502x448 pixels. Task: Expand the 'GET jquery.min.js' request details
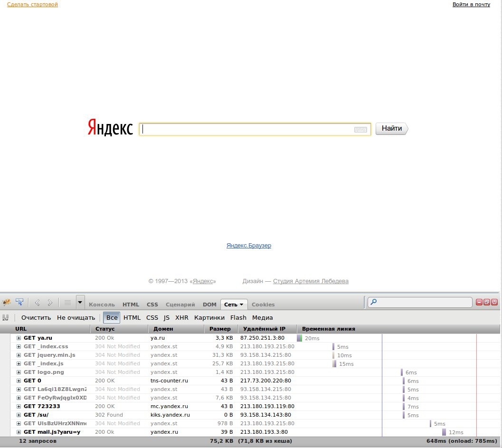pos(19,355)
